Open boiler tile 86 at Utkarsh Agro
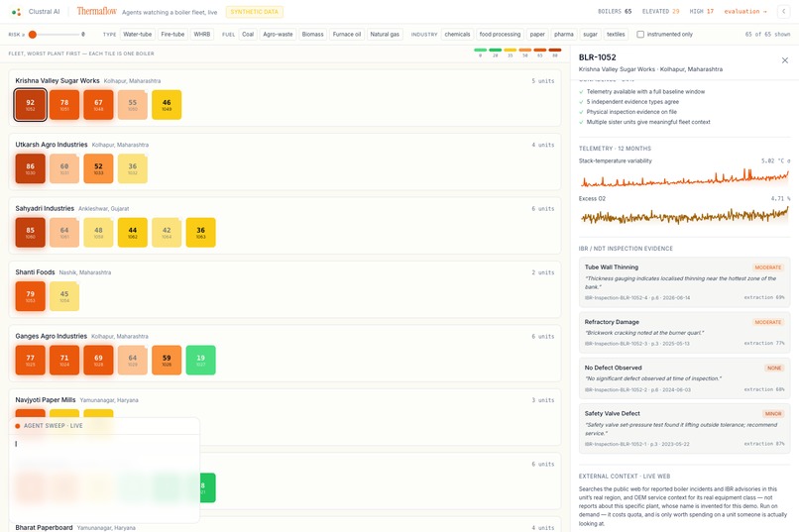799x532 pixels. point(31,168)
